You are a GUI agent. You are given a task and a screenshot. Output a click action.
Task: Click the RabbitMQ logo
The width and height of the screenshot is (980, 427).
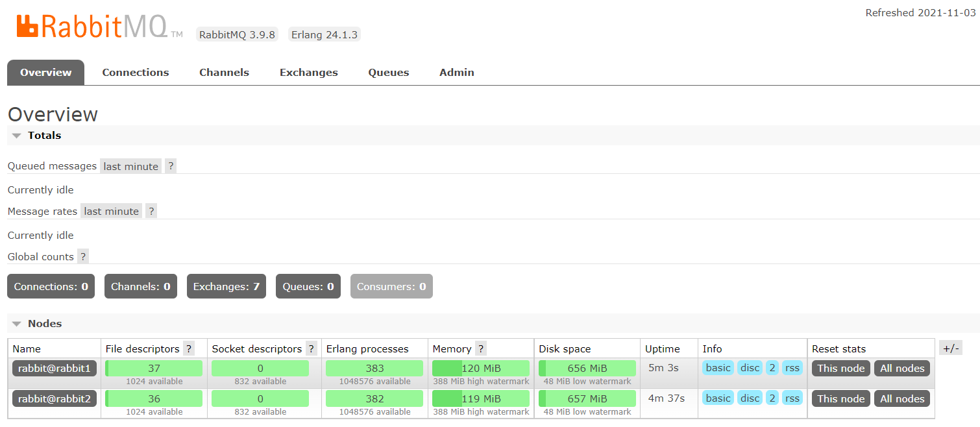100,27
